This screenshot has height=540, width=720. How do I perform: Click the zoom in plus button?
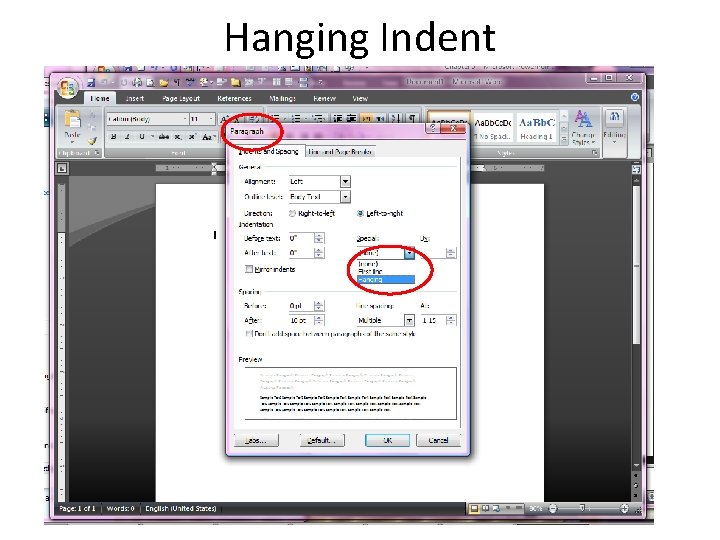[x=624, y=508]
